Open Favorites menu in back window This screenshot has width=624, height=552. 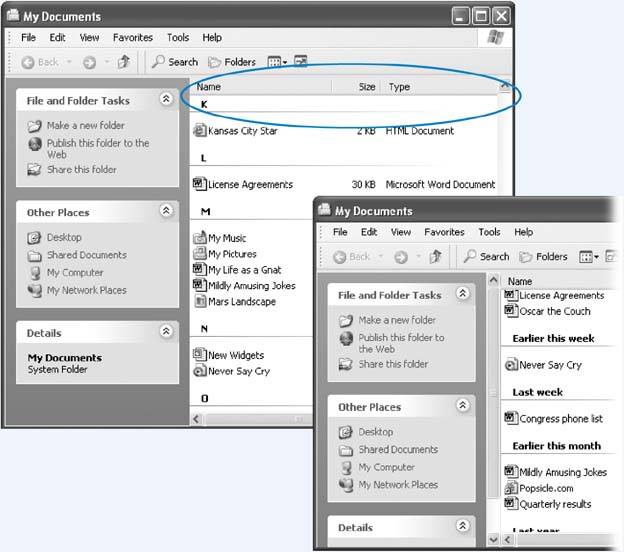pos(133,37)
